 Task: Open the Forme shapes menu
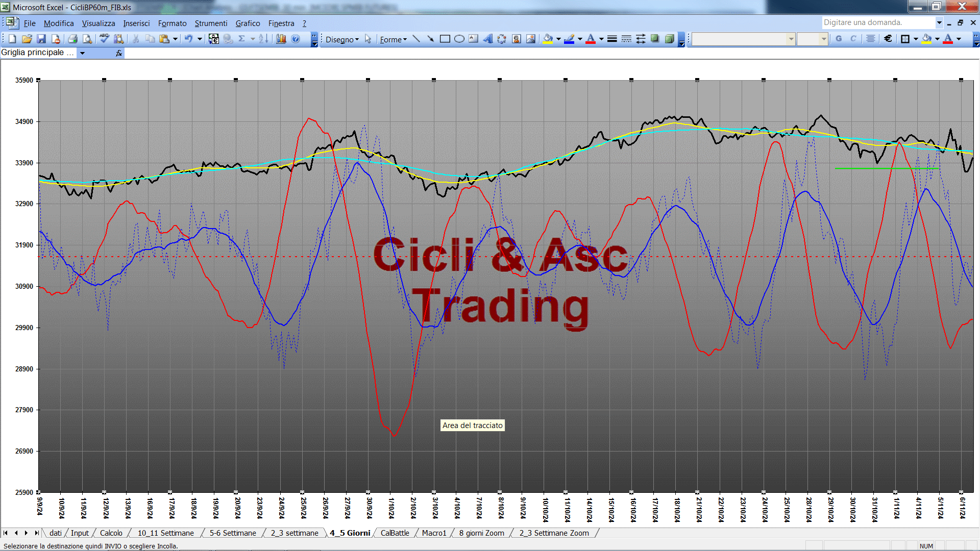(393, 39)
